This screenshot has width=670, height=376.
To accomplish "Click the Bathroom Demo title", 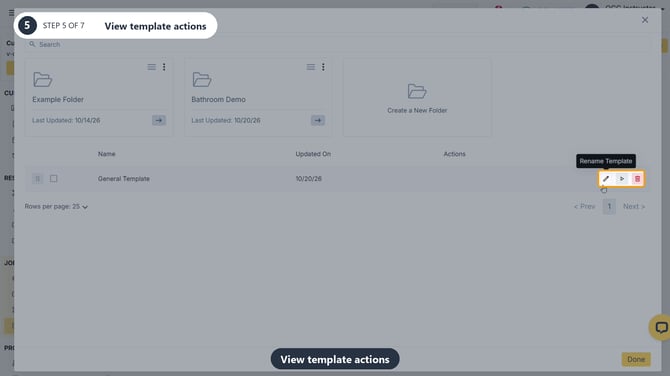I will pos(218,100).
